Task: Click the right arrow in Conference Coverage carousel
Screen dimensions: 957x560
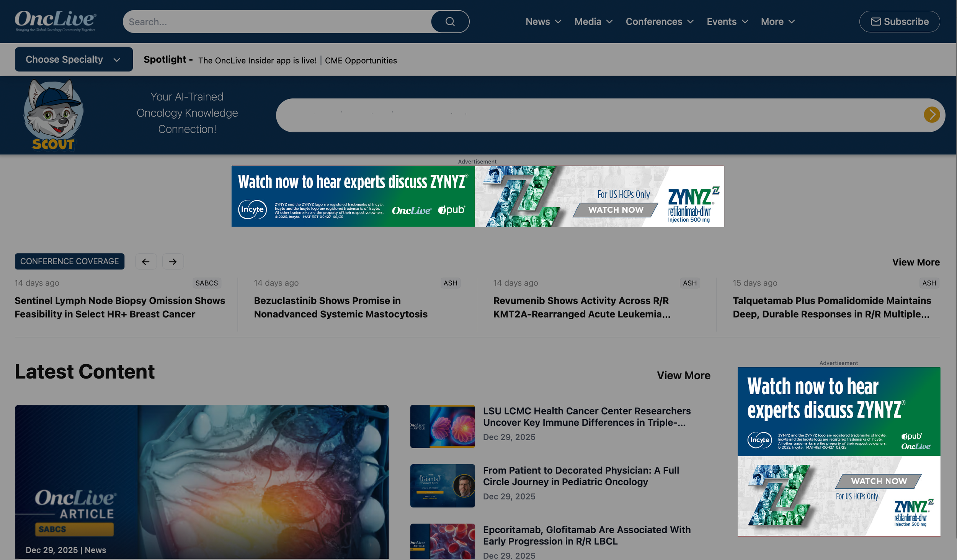Action: tap(173, 261)
